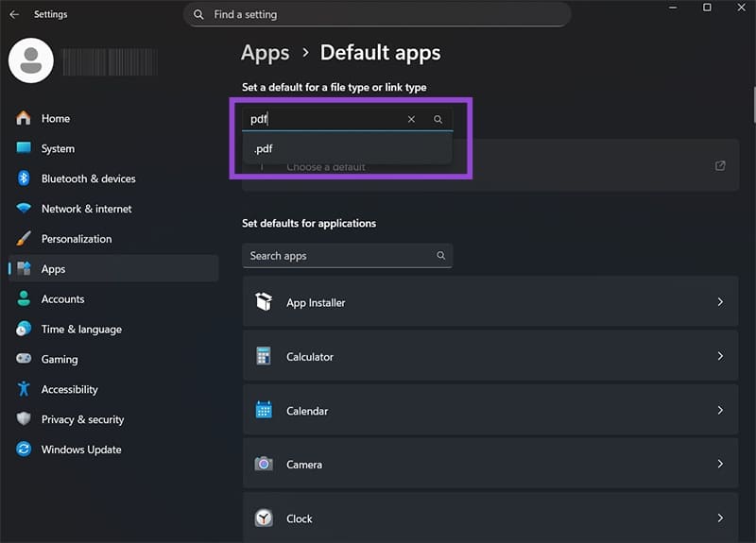This screenshot has height=543, width=756.
Task: Click the Search apps input field
Action: 338,256
